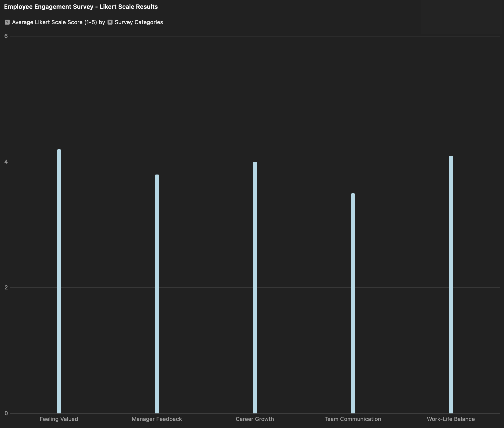The image size is (504, 428).
Task: Select the Manager Feedback bar
Action: [x=157, y=289]
